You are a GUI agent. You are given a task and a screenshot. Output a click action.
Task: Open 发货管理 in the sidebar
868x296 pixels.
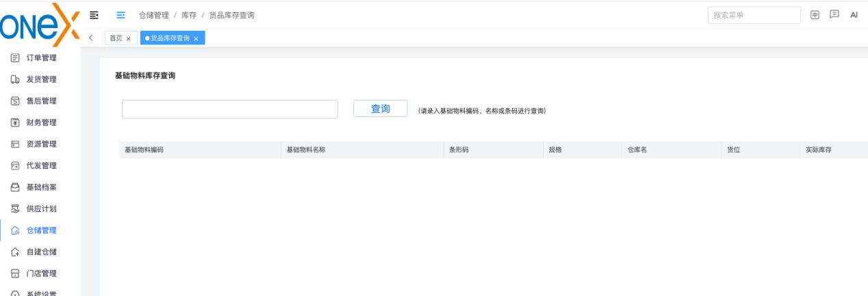click(x=40, y=79)
